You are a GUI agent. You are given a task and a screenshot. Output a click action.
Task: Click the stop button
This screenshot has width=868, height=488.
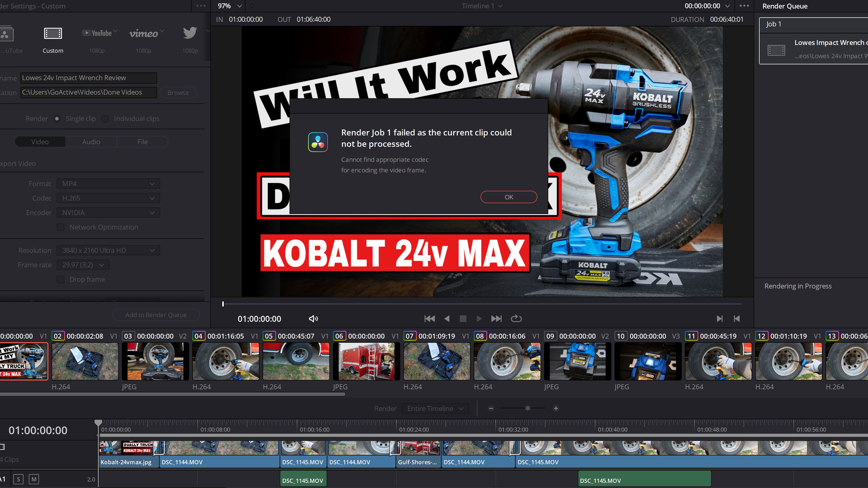[x=463, y=319]
